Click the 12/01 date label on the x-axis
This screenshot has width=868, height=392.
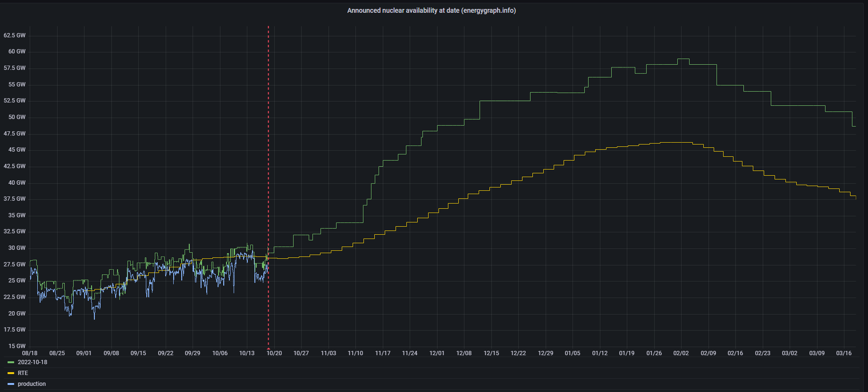(x=437, y=353)
